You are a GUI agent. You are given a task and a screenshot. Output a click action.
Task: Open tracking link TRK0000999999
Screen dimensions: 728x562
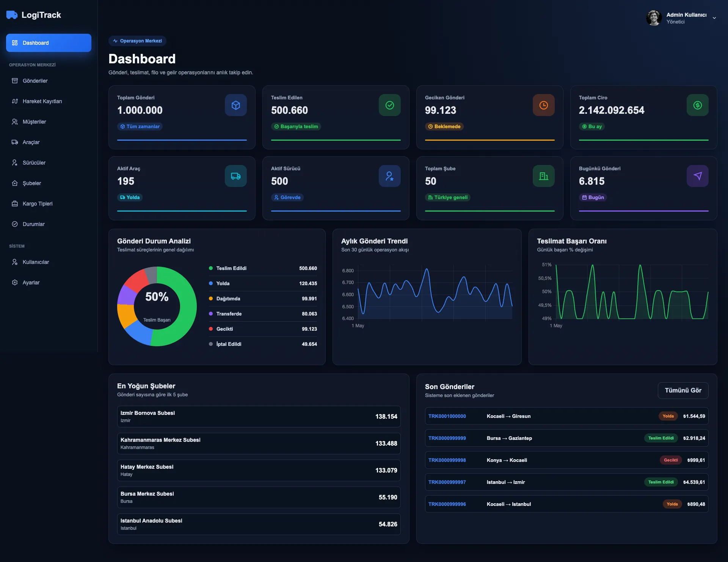[447, 438]
